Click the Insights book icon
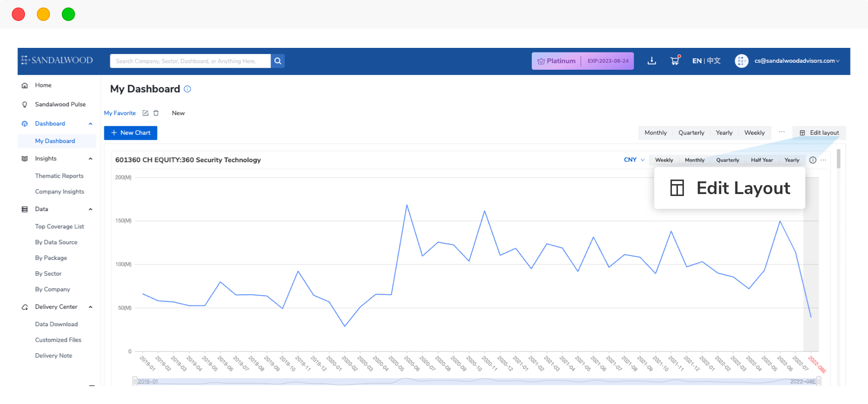 pos(24,159)
